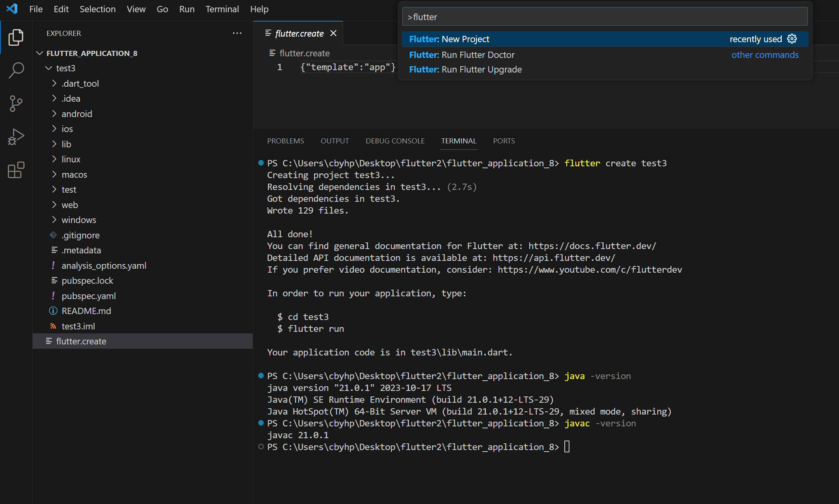This screenshot has height=504, width=839.
Task: Open the Go menu
Action: [x=162, y=9]
